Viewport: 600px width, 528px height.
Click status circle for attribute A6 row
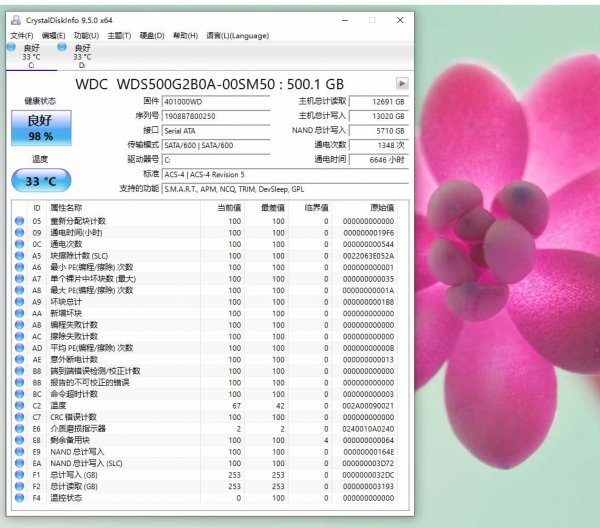[20, 267]
